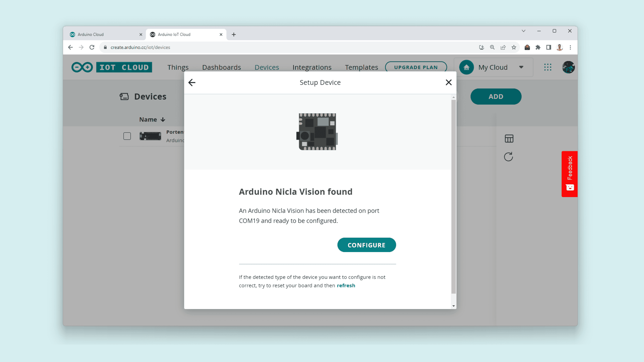Click the back arrow in Setup Device dialog

192,82
